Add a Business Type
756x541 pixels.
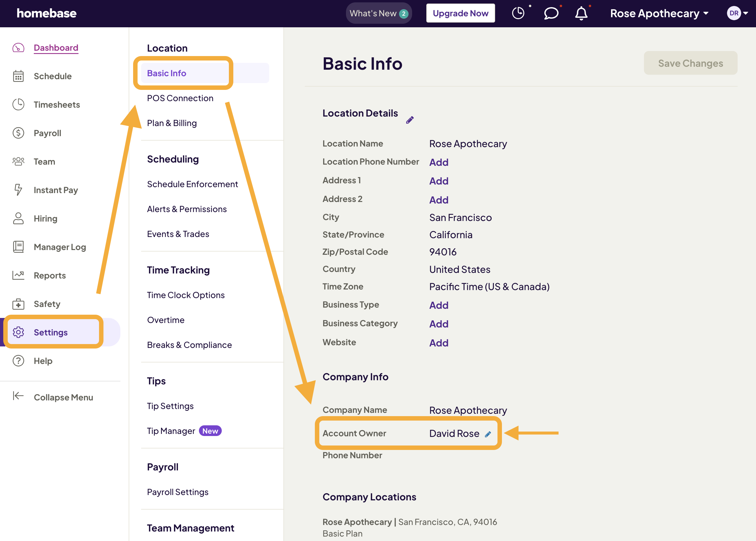pos(438,305)
